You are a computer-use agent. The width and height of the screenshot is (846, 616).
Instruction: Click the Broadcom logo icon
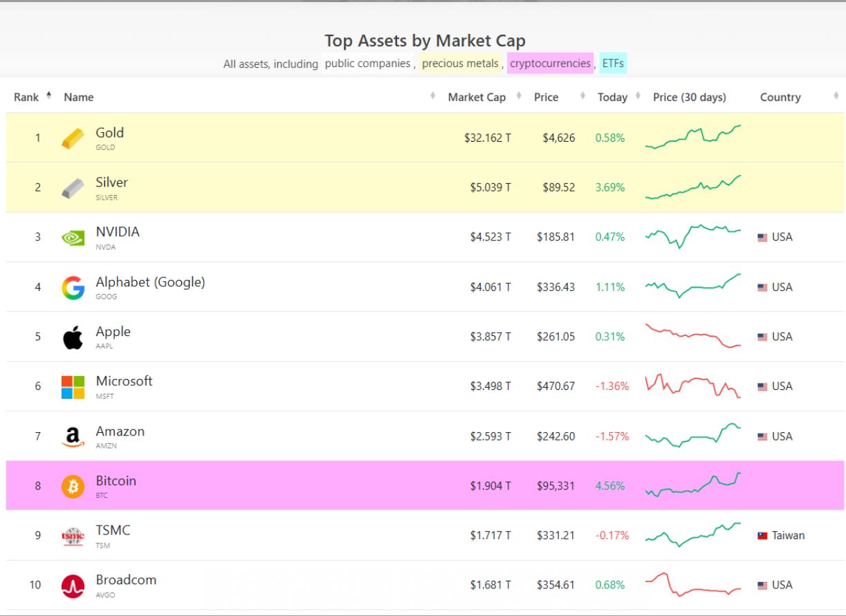73,586
